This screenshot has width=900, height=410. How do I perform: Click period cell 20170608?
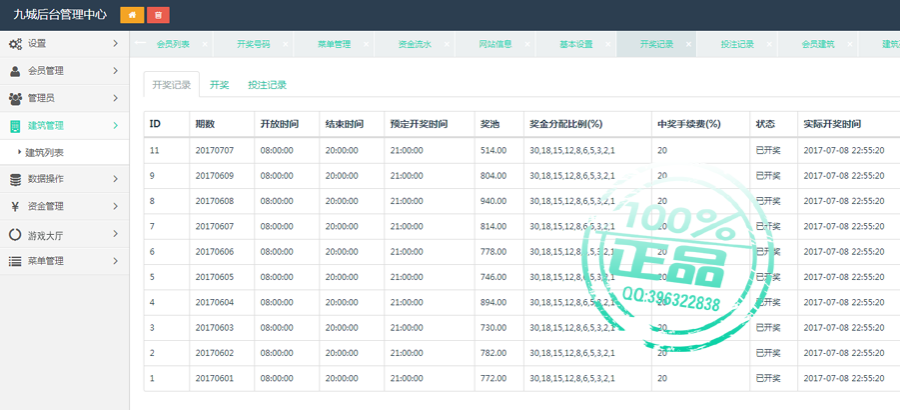click(x=215, y=201)
